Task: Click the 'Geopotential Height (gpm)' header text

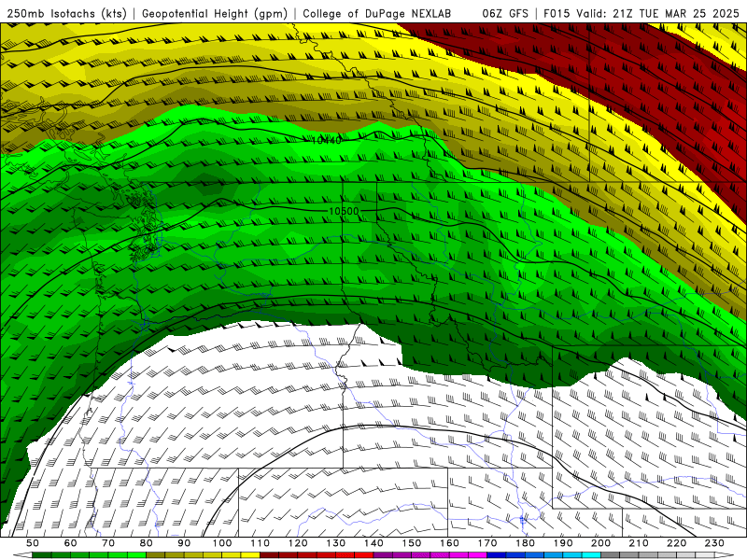Action: (215, 13)
